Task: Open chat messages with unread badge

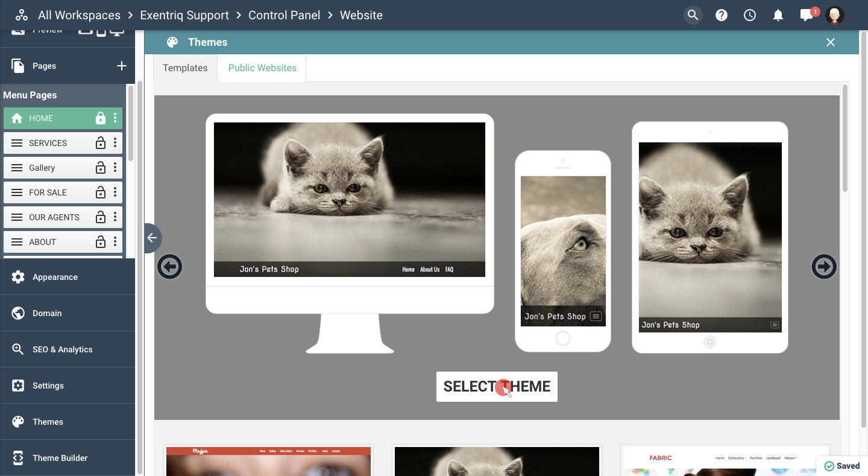Action: 807,16
